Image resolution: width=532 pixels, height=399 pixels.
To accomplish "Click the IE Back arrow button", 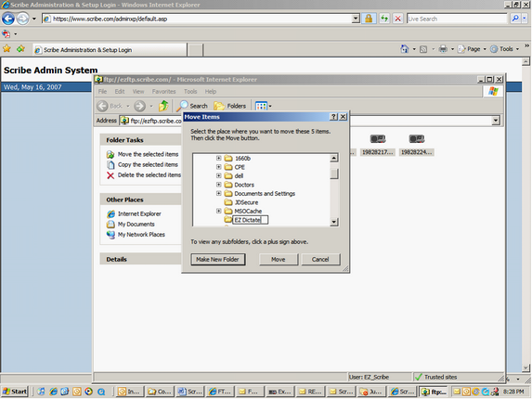I will [8, 19].
